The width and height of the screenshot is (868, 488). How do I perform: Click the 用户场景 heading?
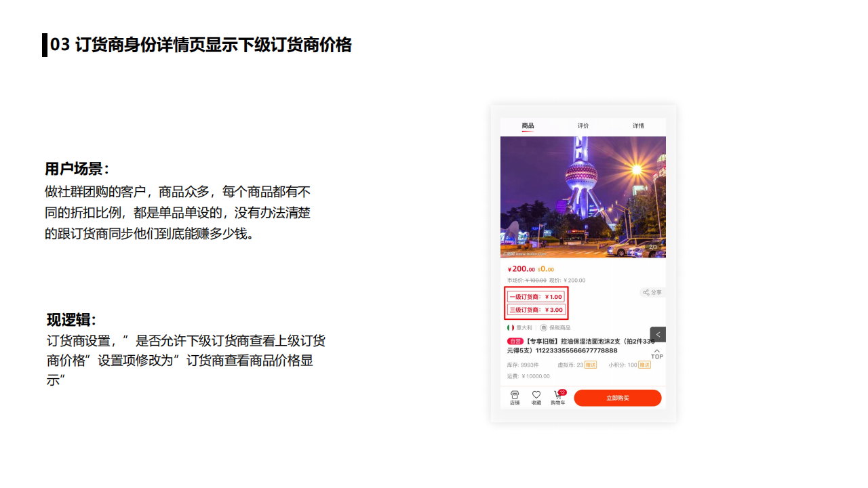[77, 169]
